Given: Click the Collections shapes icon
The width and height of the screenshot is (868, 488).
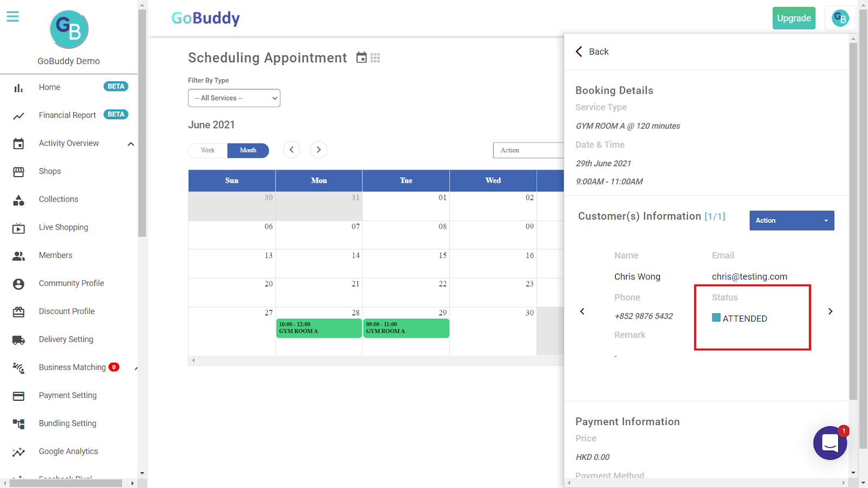Looking at the screenshot, I should click(x=18, y=200).
